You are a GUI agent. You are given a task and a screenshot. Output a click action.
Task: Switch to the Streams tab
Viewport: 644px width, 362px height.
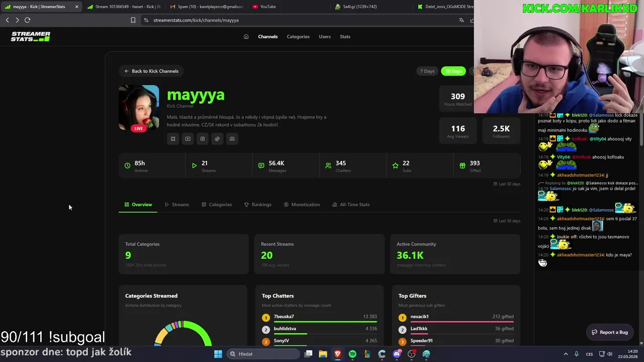[x=177, y=205]
